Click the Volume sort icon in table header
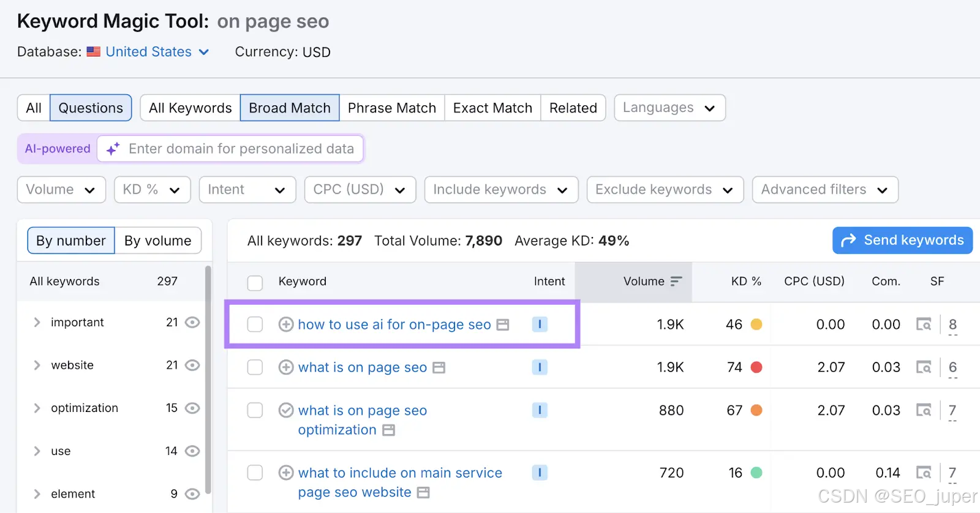The height and width of the screenshot is (513, 980). [x=676, y=282]
